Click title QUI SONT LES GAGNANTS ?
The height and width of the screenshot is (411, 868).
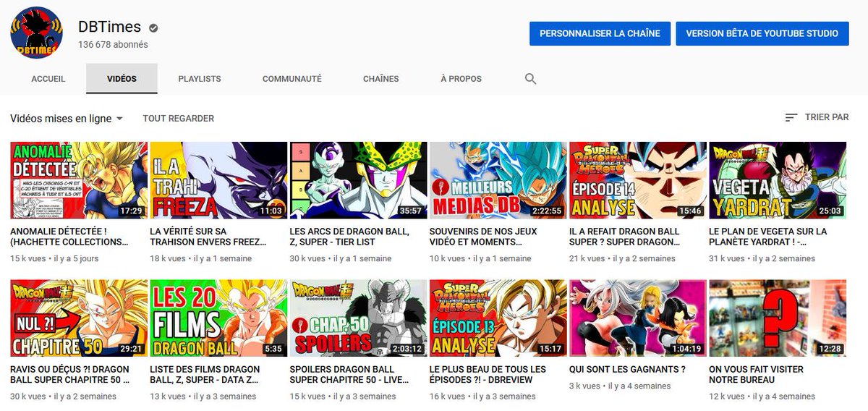tap(628, 370)
